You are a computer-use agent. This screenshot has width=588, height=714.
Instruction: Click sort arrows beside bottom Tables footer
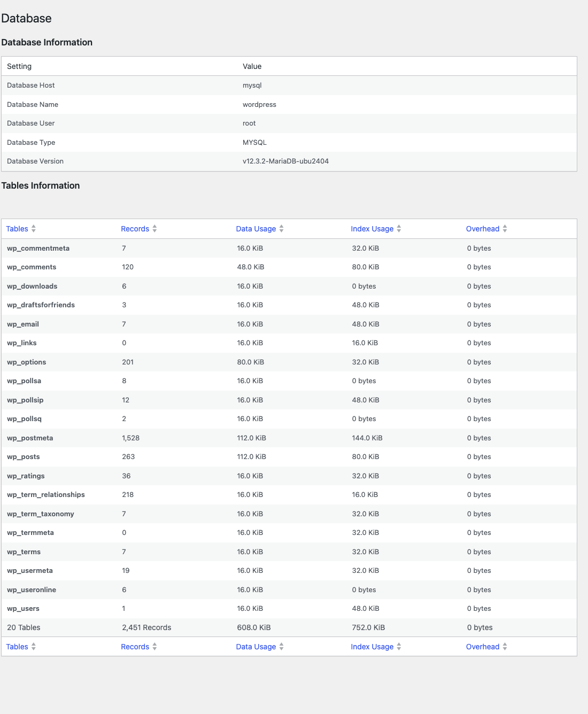[x=34, y=647]
